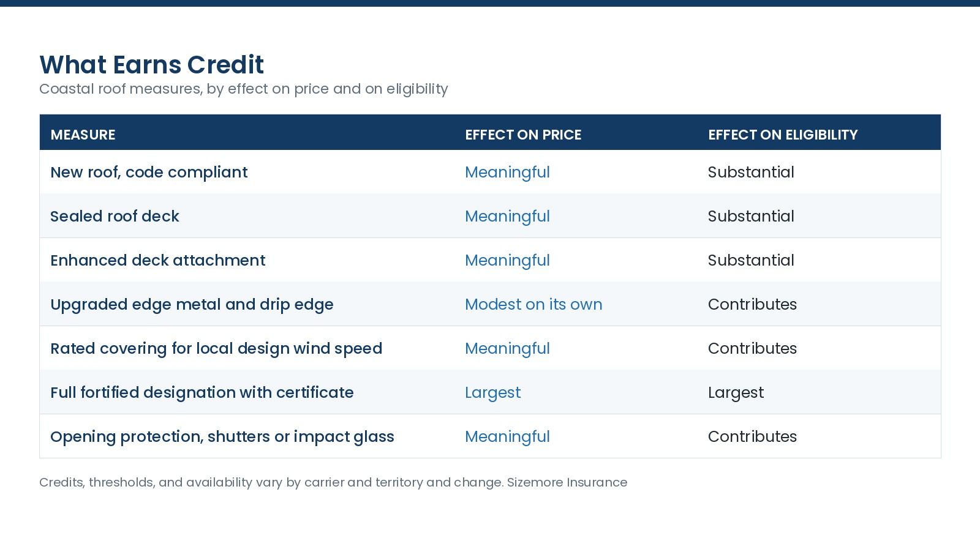Screen dimensions: 980x541
Task: Select Contributes in the Opening protection row
Action: [752, 436]
